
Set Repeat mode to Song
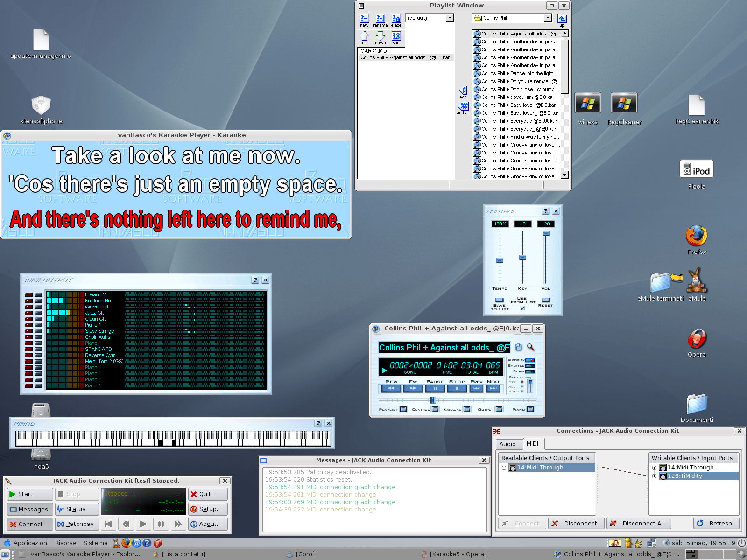tap(522, 391)
